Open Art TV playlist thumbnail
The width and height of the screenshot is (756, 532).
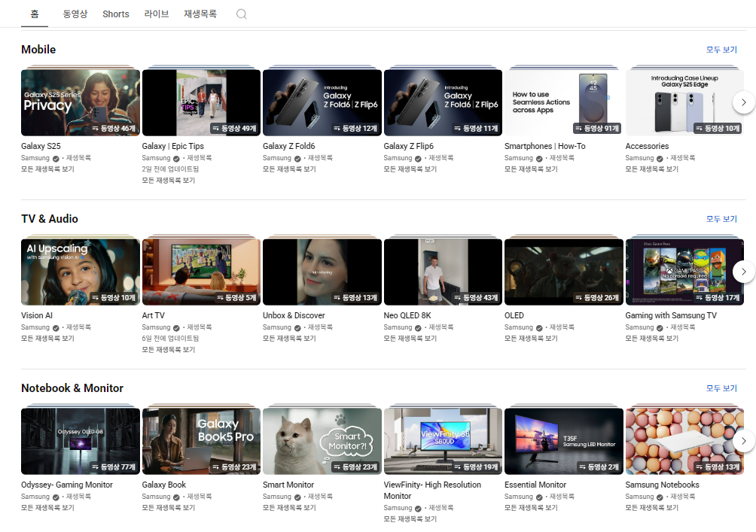click(x=201, y=272)
